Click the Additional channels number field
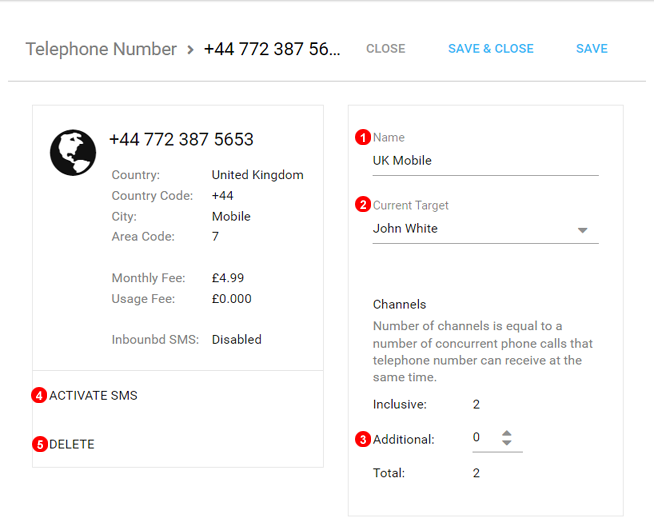The image size is (654, 530). pyautogui.click(x=483, y=438)
